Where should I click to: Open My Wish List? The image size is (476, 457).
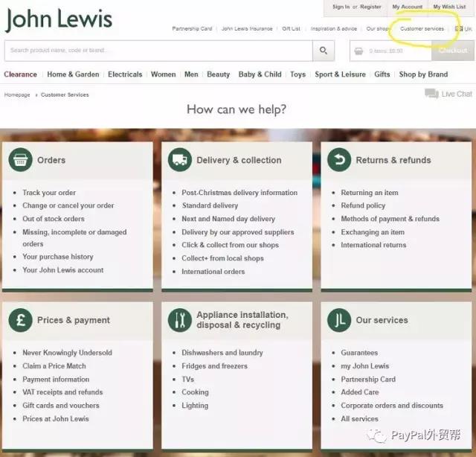pyautogui.click(x=449, y=7)
